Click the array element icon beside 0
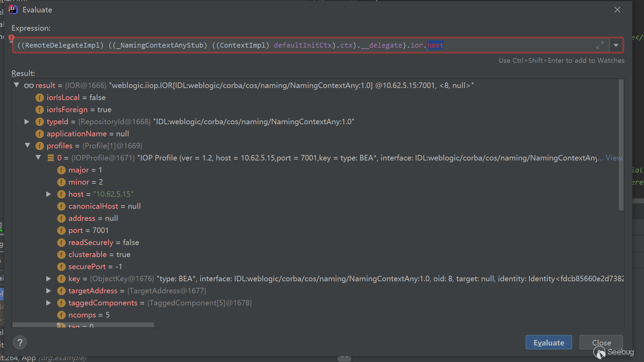 click(51, 158)
